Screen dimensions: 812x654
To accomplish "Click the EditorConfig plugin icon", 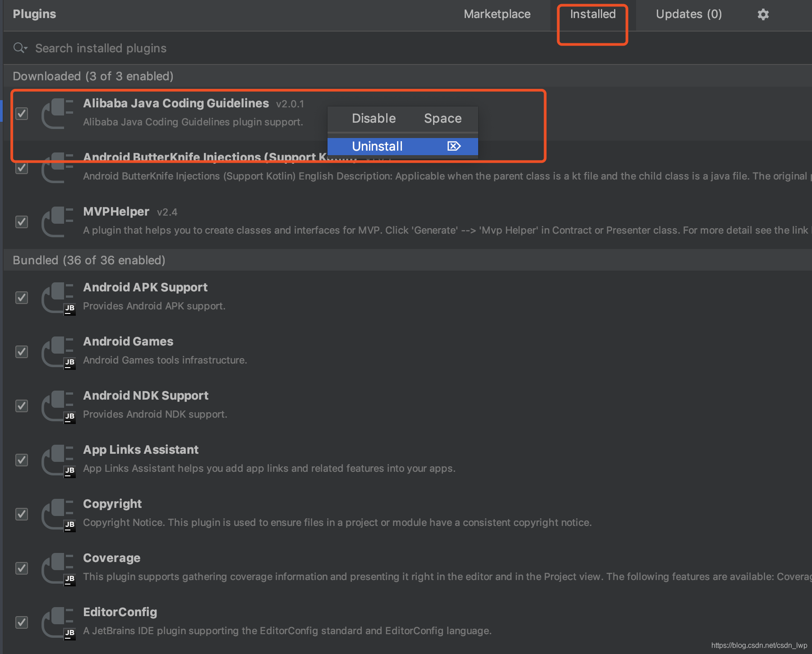I will (58, 622).
